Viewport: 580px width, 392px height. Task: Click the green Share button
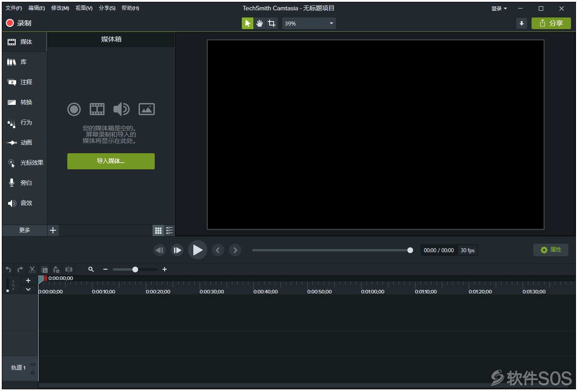pyautogui.click(x=551, y=23)
